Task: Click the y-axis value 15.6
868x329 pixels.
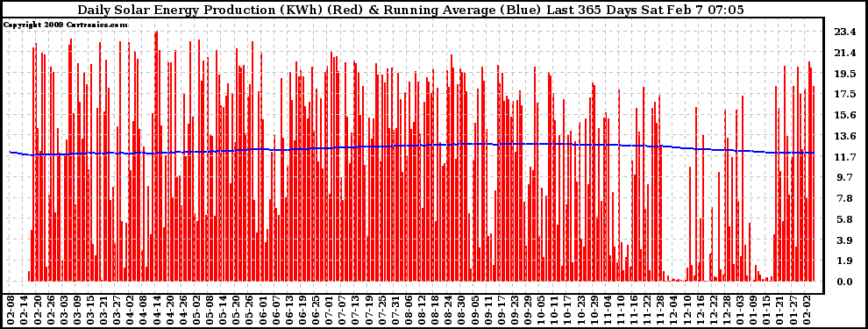Action: coord(845,115)
